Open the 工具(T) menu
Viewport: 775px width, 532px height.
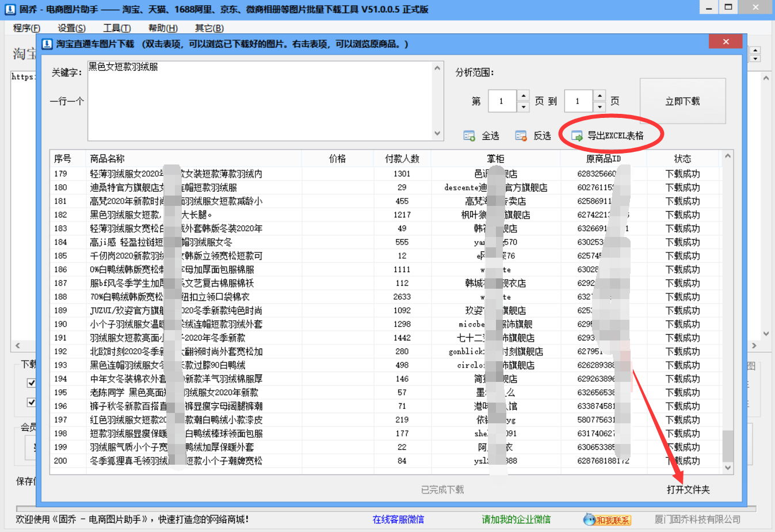point(117,28)
